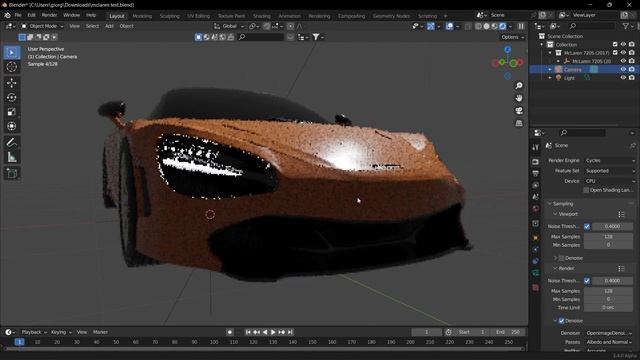Click the outliner filter funnel icon
The width and height of the screenshot is (640, 360).
tap(625, 26)
